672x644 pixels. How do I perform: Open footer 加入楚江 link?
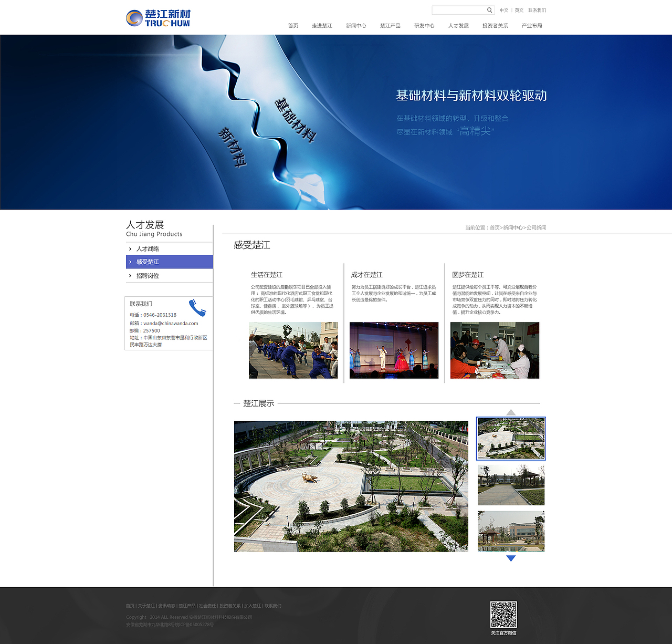[x=253, y=606]
